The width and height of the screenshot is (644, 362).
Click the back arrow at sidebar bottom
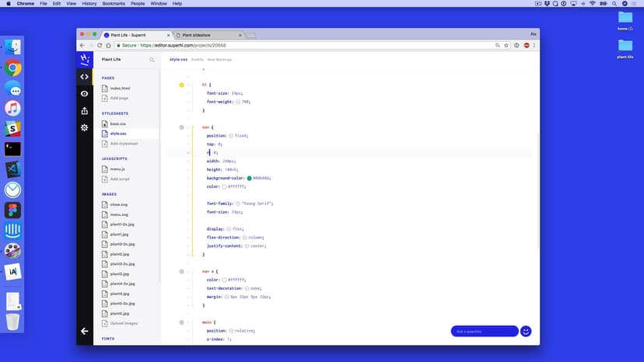[x=85, y=331]
